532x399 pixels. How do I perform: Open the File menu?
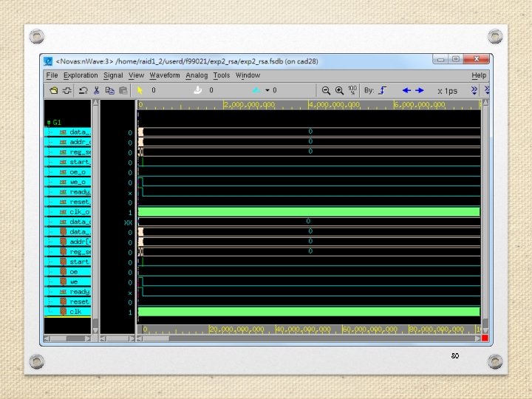[52, 75]
